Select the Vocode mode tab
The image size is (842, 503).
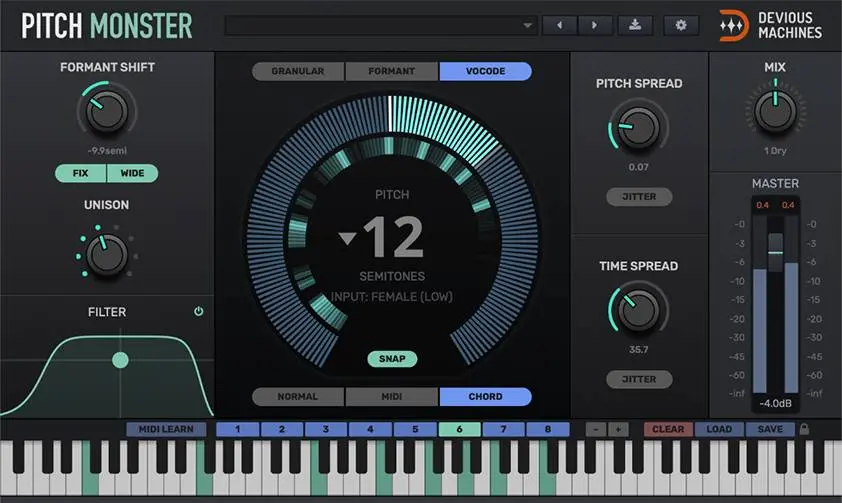click(x=485, y=71)
